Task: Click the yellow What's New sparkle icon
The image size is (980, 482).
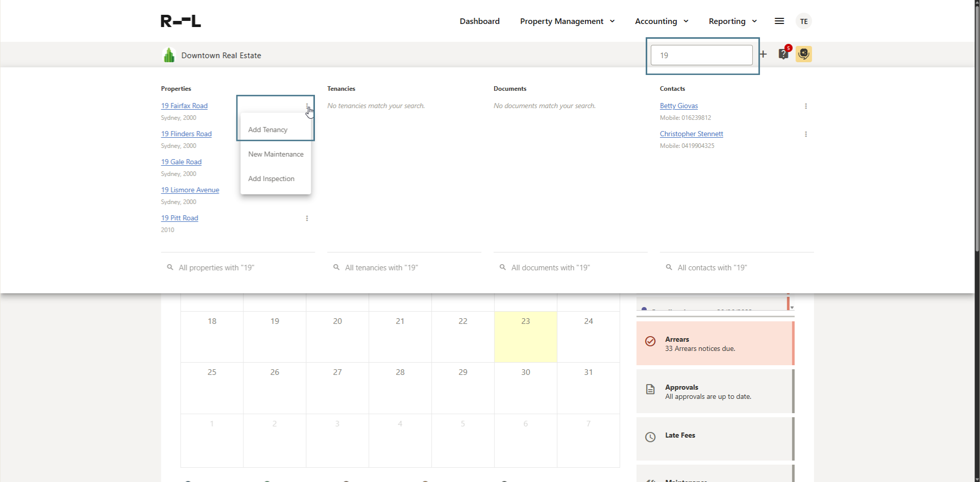Action: [x=804, y=54]
